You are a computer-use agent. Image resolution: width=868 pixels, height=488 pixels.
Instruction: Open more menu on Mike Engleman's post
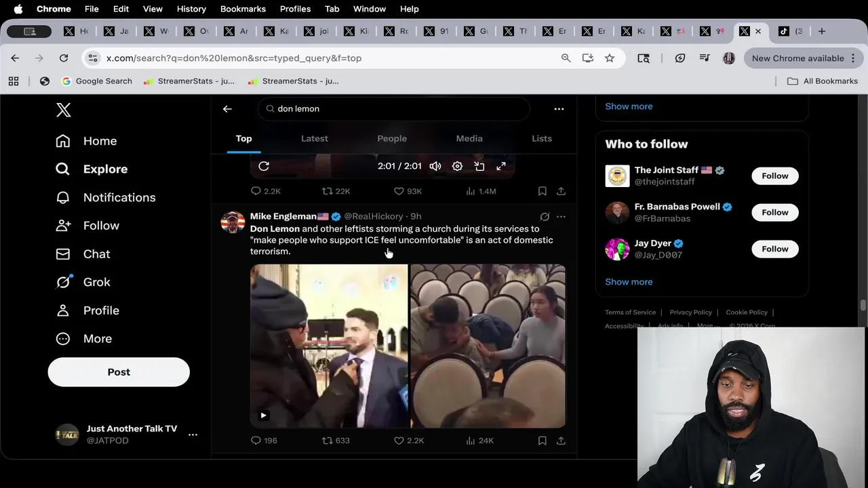[x=561, y=217]
